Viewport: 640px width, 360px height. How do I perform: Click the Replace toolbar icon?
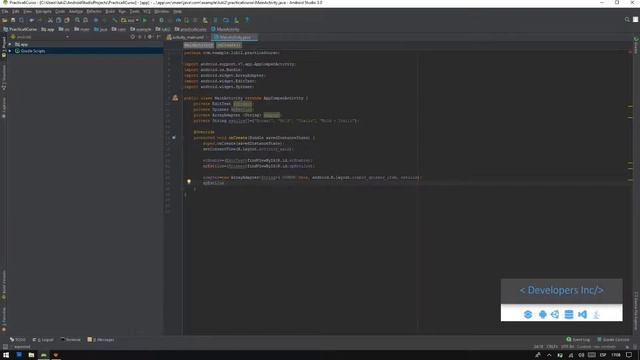pyautogui.click(x=85, y=20)
